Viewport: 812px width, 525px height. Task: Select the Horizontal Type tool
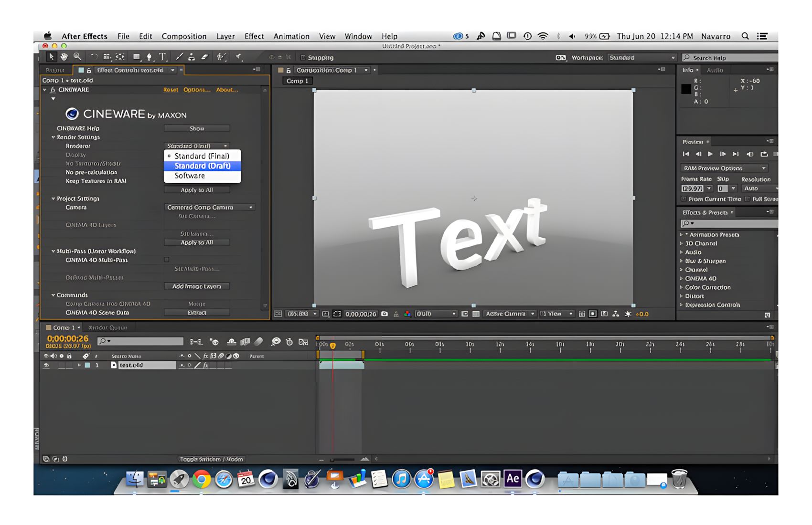tap(162, 57)
